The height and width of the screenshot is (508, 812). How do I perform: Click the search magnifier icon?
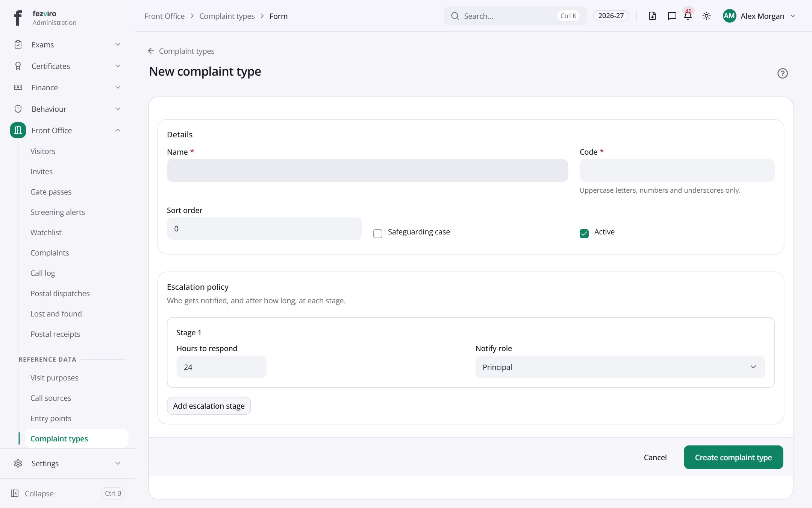tap(455, 16)
